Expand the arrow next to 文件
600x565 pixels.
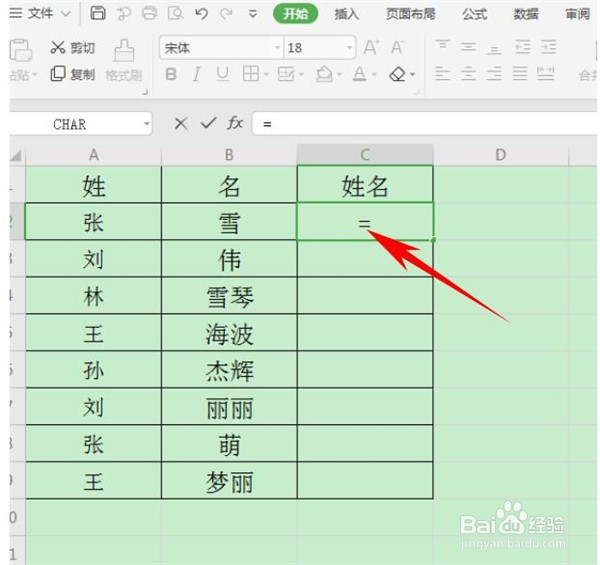click(66, 14)
